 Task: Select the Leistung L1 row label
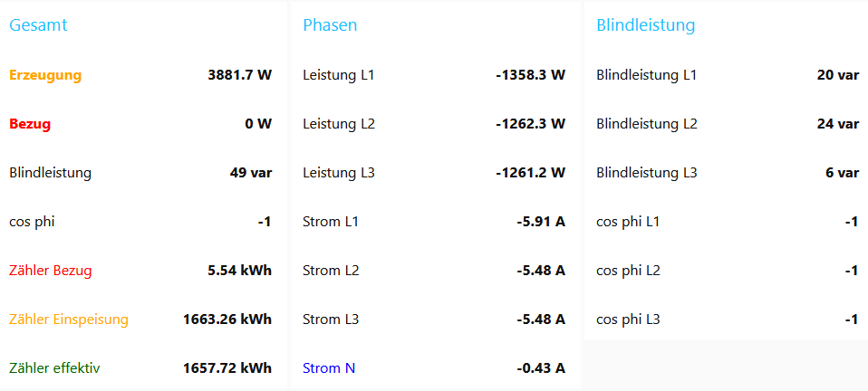[x=339, y=75]
